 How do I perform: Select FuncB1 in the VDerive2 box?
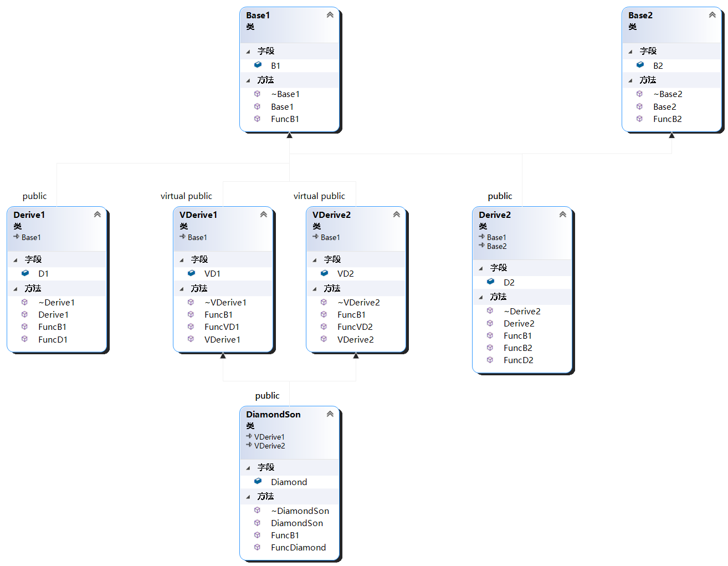[x=351, y=314]
